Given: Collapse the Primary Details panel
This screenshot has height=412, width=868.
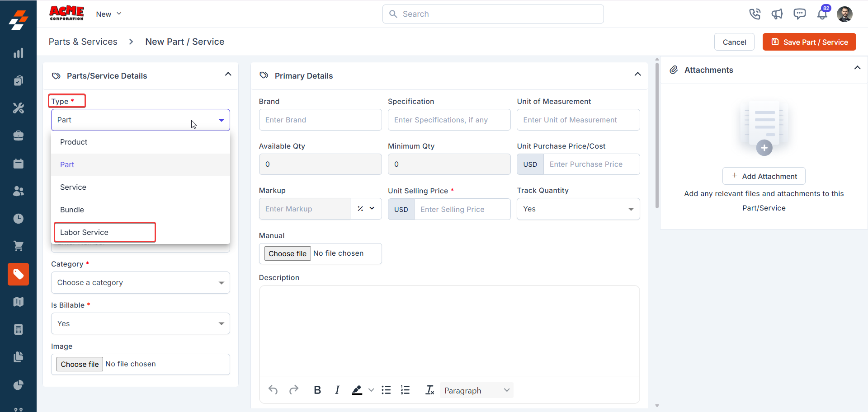Looking at the screenshot, I should point(638,74).
